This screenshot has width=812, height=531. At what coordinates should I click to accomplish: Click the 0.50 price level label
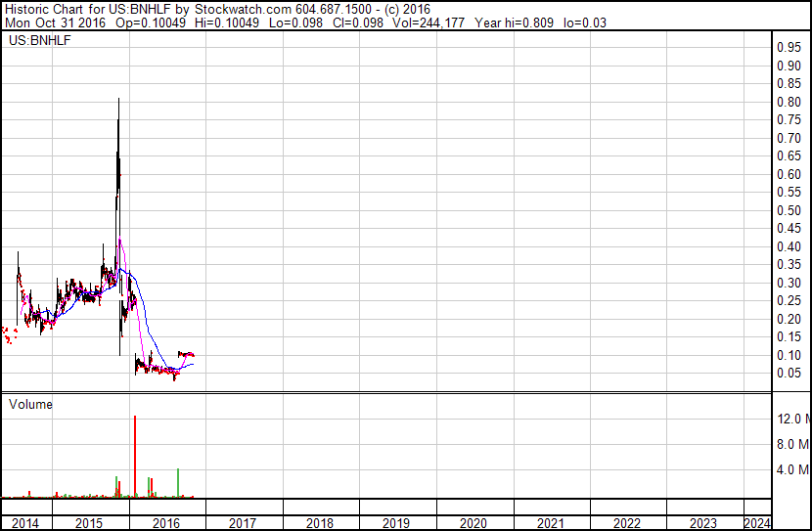pyautogui.click(x=788, y=210)
